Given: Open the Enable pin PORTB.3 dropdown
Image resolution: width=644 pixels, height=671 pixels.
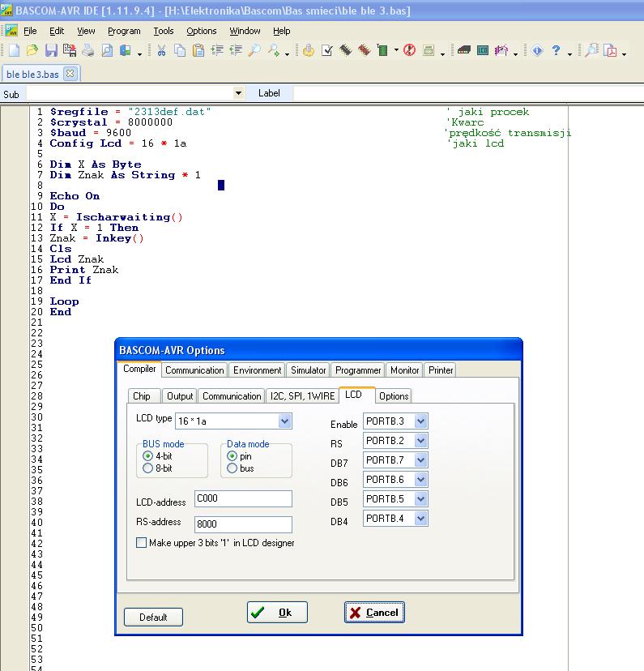Looking at the screenshot, I should pos(420,421).
